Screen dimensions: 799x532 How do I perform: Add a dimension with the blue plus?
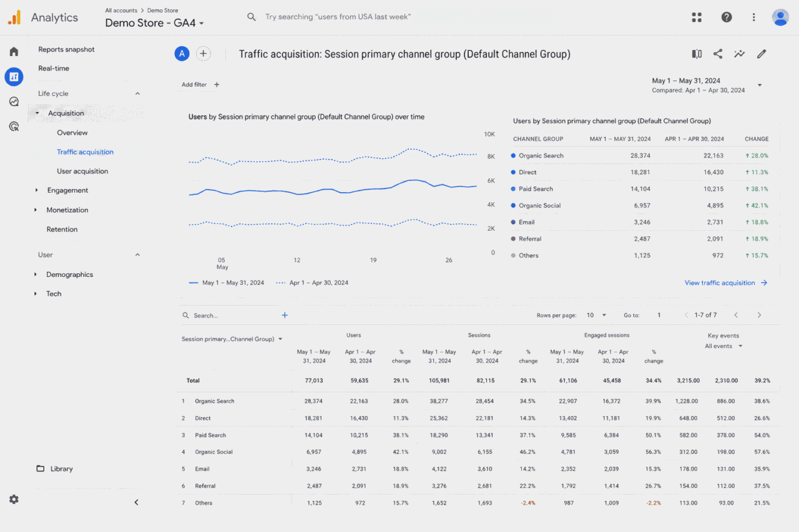[285, 315]
